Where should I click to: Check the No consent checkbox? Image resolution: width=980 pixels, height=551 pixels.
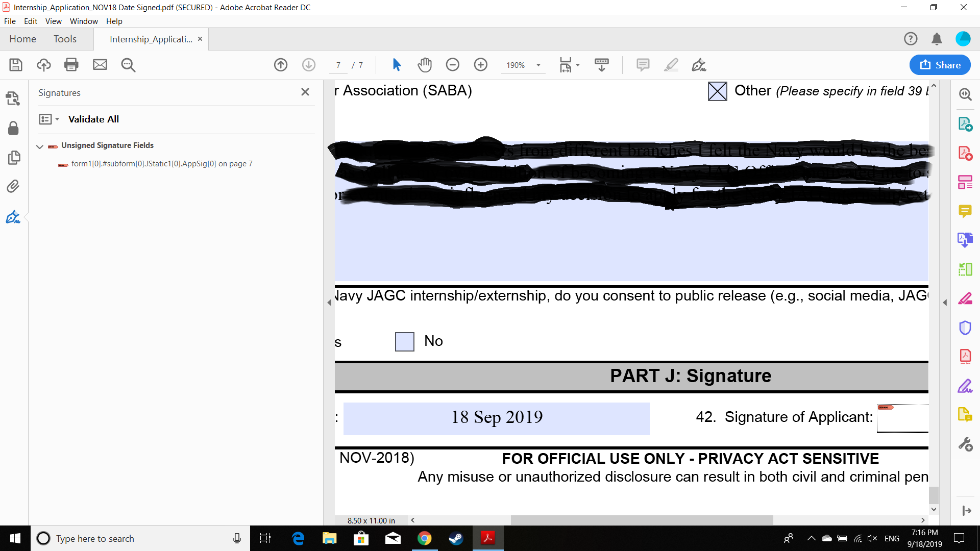[404, 341]
